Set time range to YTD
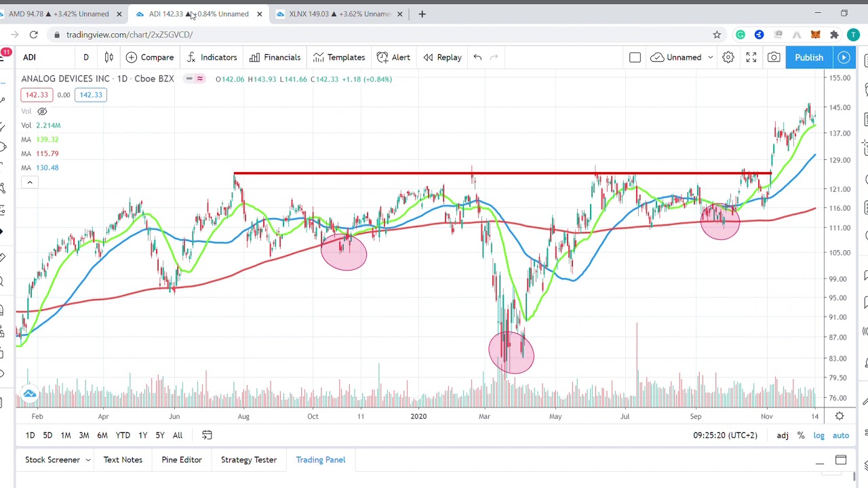Screen dimensions: 868x488 click(x=123, y=435)
